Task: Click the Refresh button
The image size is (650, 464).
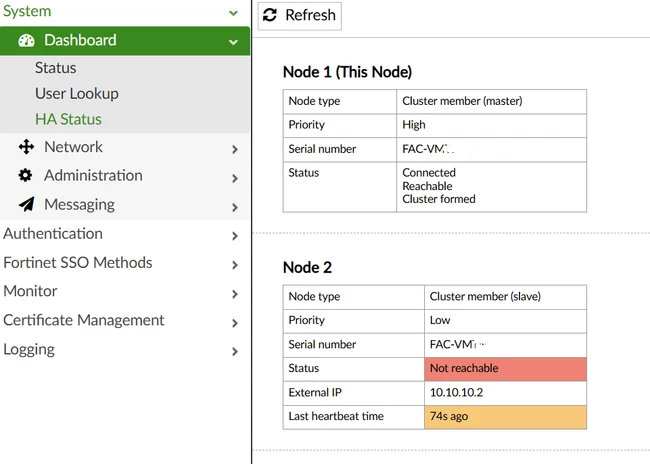Action: (300, 16)
